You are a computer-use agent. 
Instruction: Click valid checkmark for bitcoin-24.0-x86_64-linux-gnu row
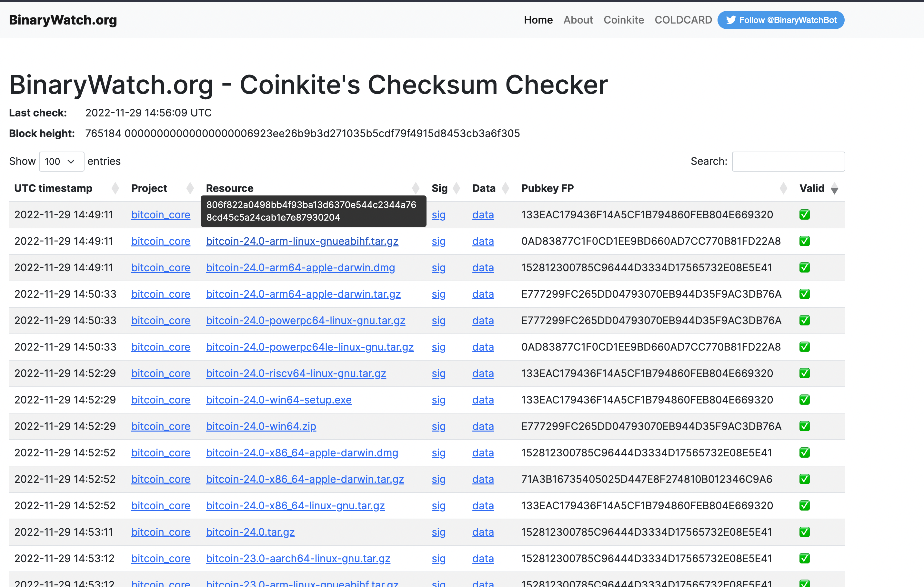805,506
